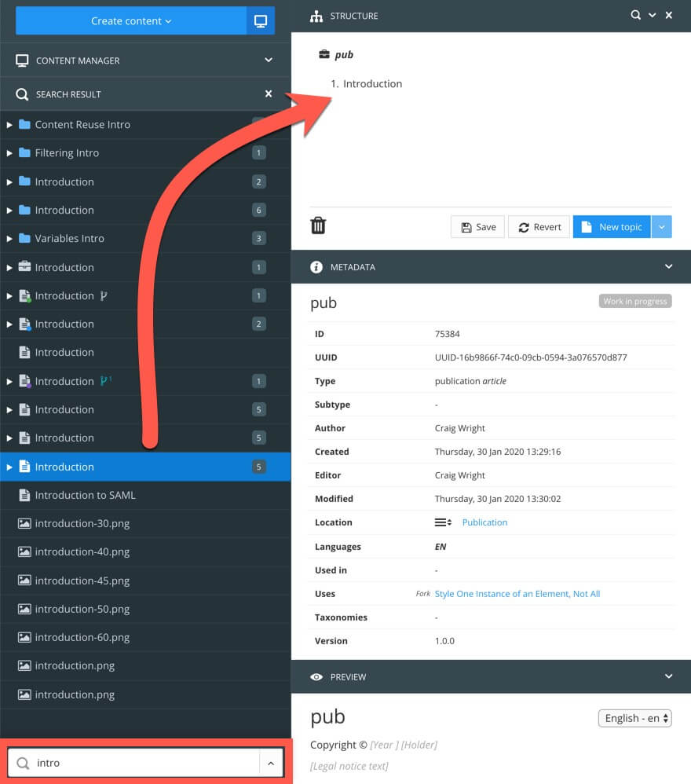The image size is (691, 784).
Task: Open the Publication location link
Action: (x=484, y=522)
